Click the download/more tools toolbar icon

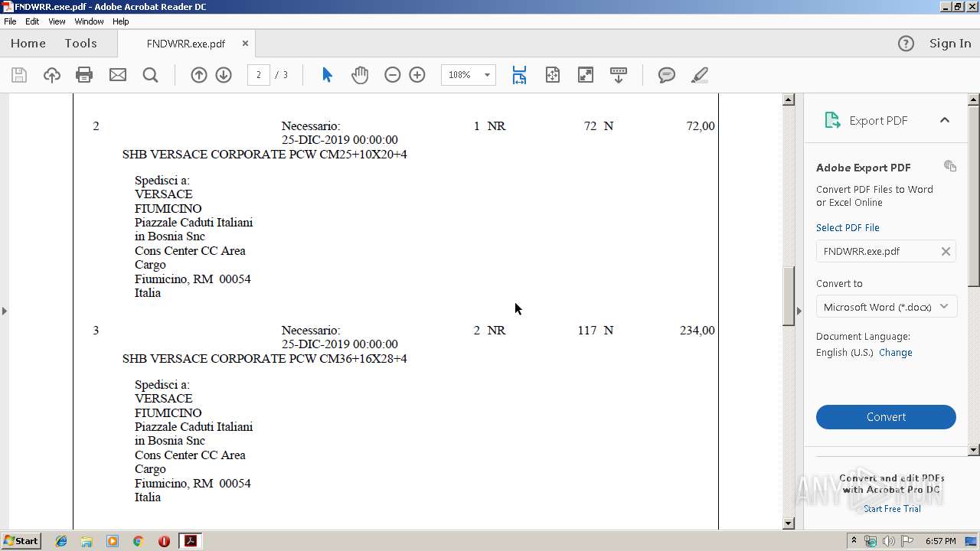[619, 75]
